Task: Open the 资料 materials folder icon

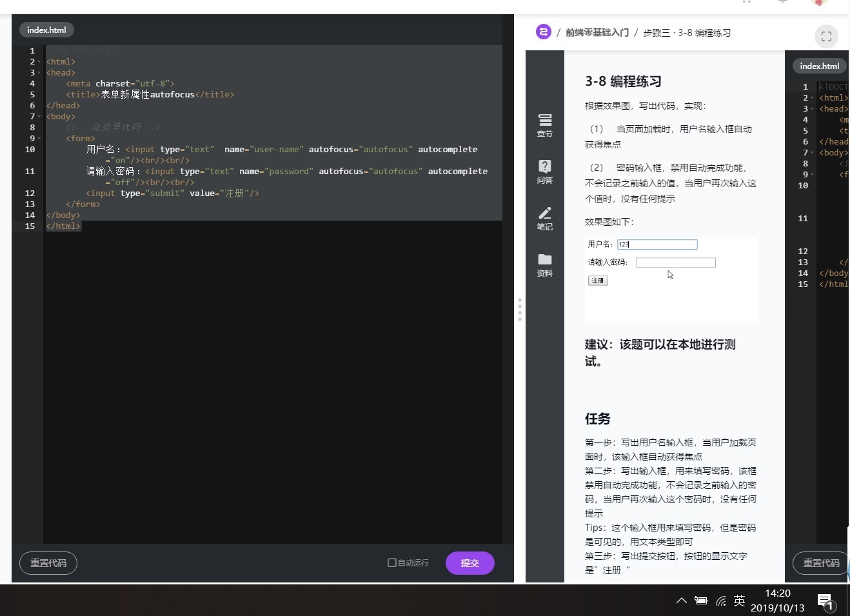Action: tap(545, 265)
